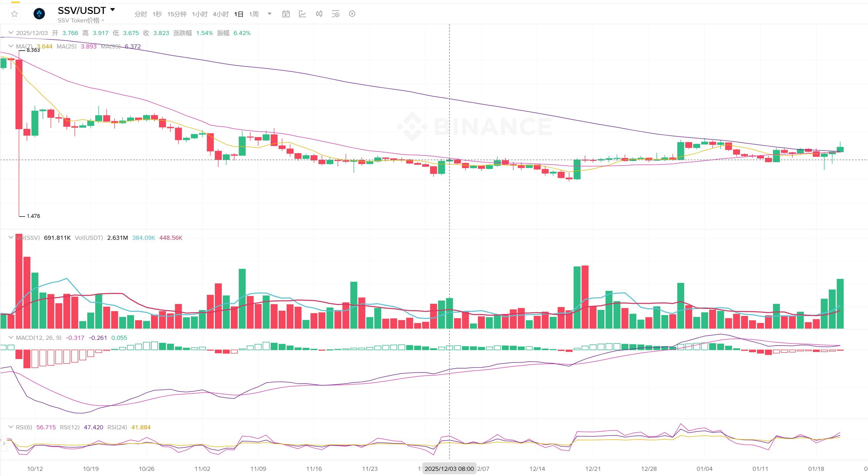
Task: Open the SSV Token价格 link
Action: pyautogui.click(x=80, y=21)
